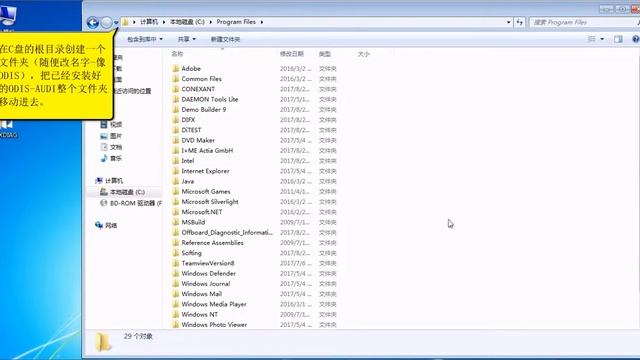Click the Forward arrow navigation button
The image size is (640, 360).
click(106, 22)
